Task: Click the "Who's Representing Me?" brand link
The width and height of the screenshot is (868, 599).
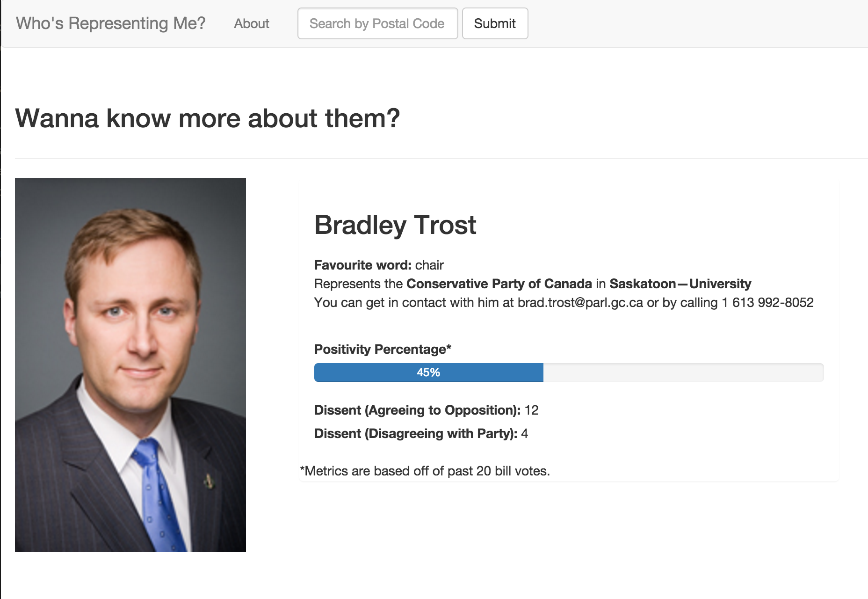Action: (x=111, y=23)
